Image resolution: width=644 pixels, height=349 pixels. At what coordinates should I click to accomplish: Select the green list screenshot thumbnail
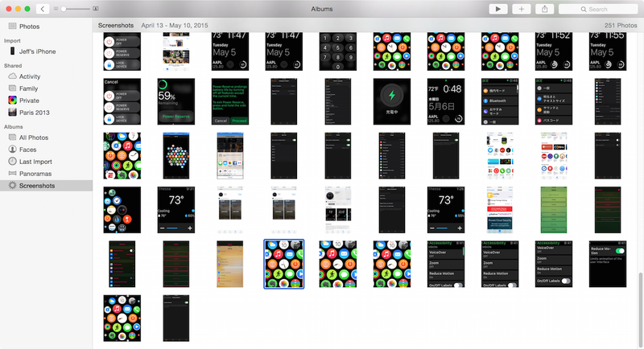click(x=554, y=210)
